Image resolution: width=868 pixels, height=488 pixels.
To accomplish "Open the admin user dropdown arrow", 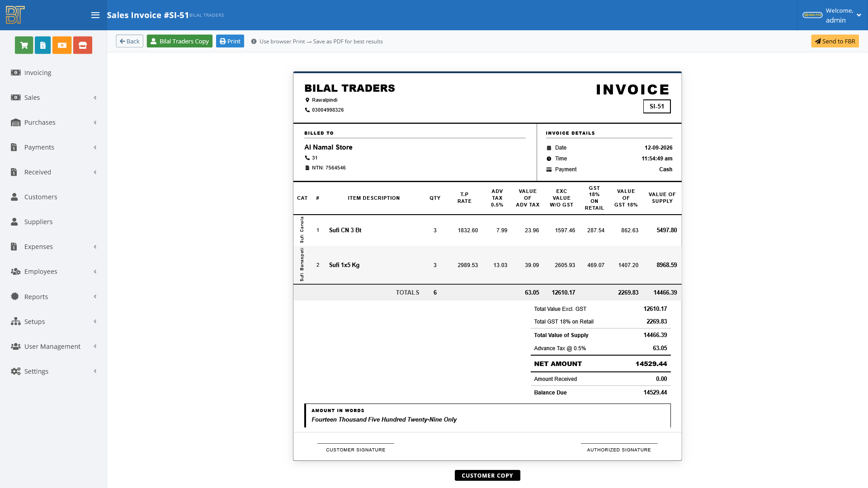I will point(859,15).
